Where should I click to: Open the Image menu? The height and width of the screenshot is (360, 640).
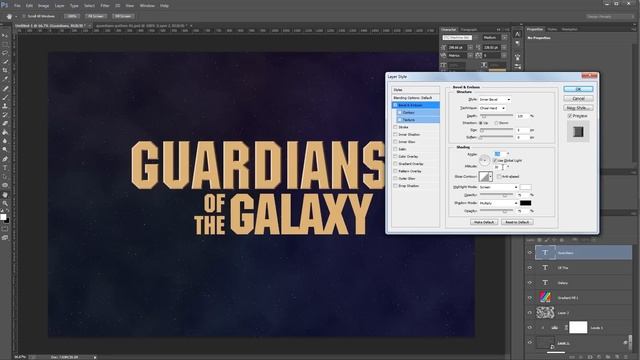click(x=43, y=6)
